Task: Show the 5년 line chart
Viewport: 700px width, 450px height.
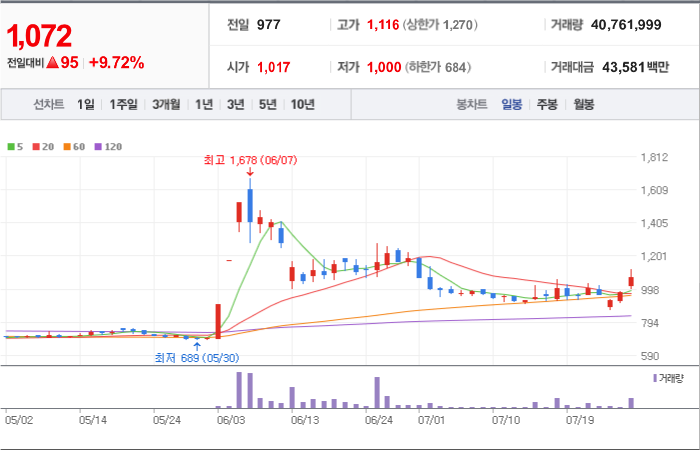Action: point(268,104)
